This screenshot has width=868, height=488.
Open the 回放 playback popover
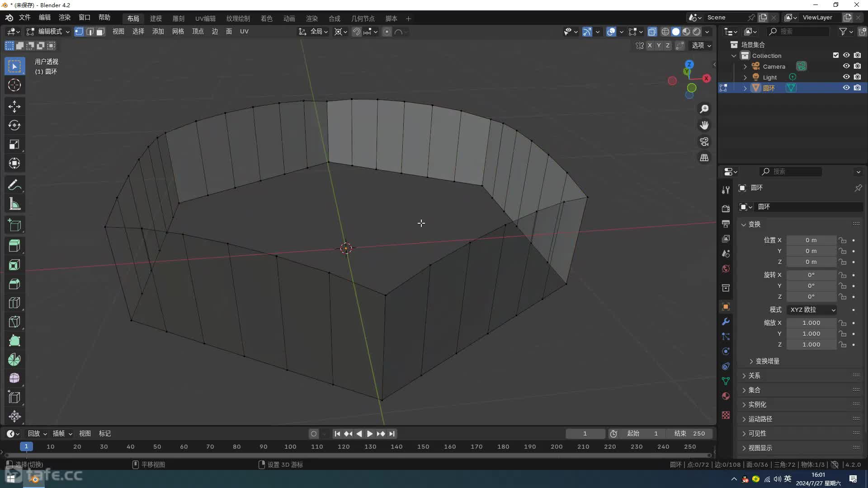point(37,434)
